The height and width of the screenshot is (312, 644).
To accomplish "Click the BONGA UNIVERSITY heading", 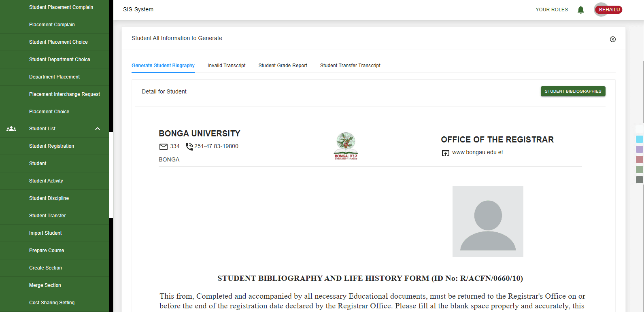I will [x=200, y=134].
